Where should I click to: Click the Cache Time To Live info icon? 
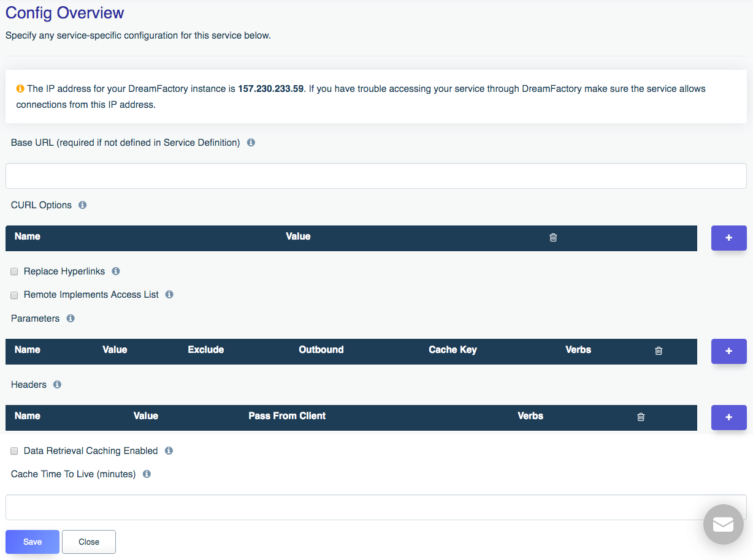click(147, 474)
